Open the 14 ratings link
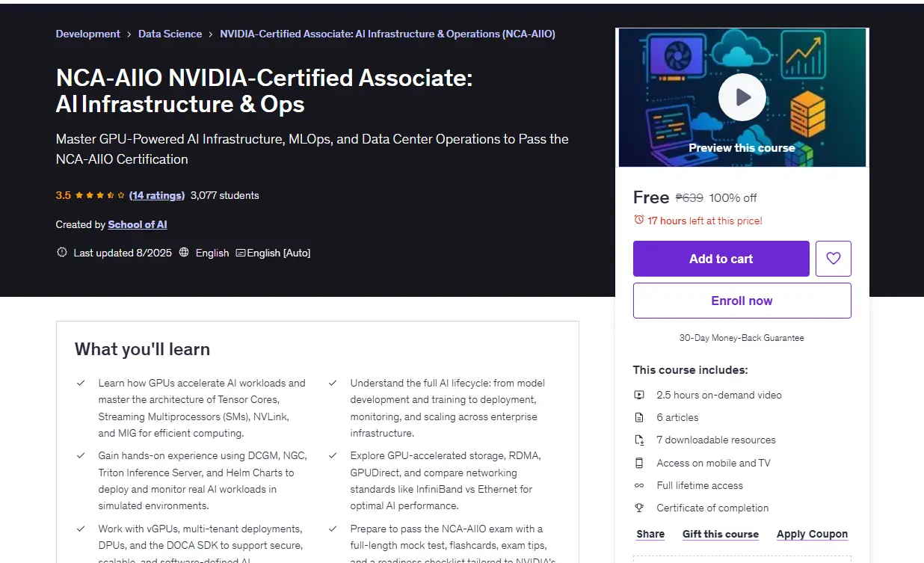924x563 pixels. click(156, 195)
